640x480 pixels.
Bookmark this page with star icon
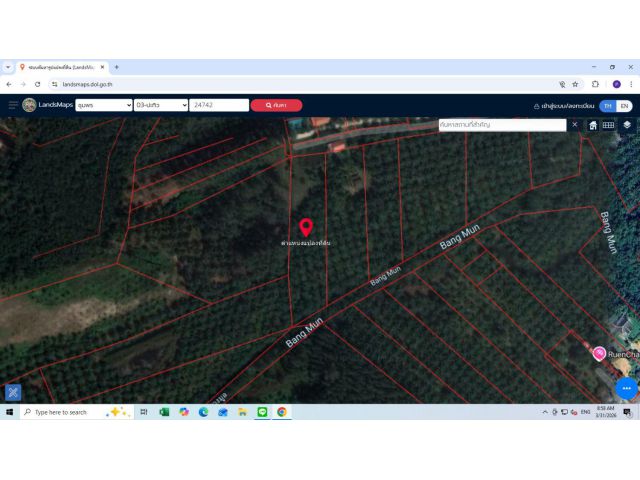coord(576,84)
